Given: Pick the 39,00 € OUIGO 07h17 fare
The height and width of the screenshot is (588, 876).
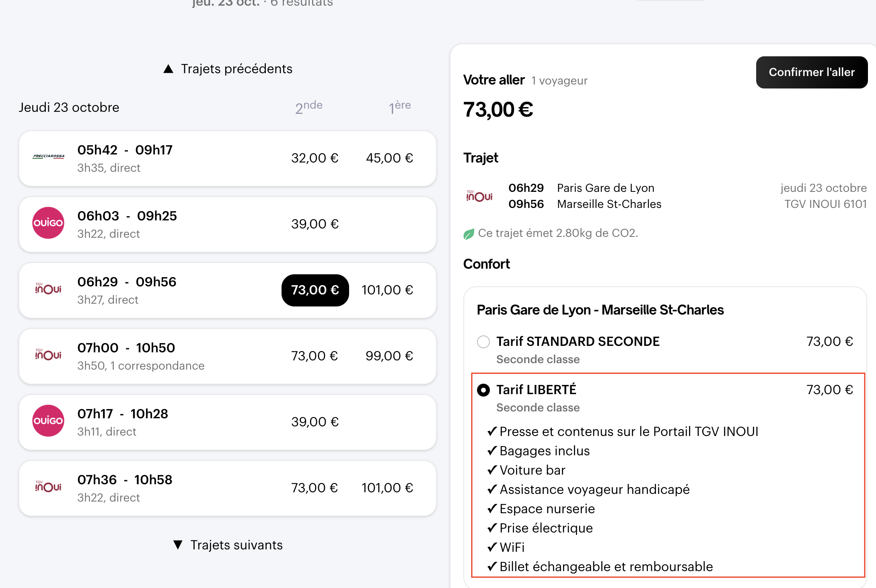Looking at the screenshot, I should click(x=315, y=422).
